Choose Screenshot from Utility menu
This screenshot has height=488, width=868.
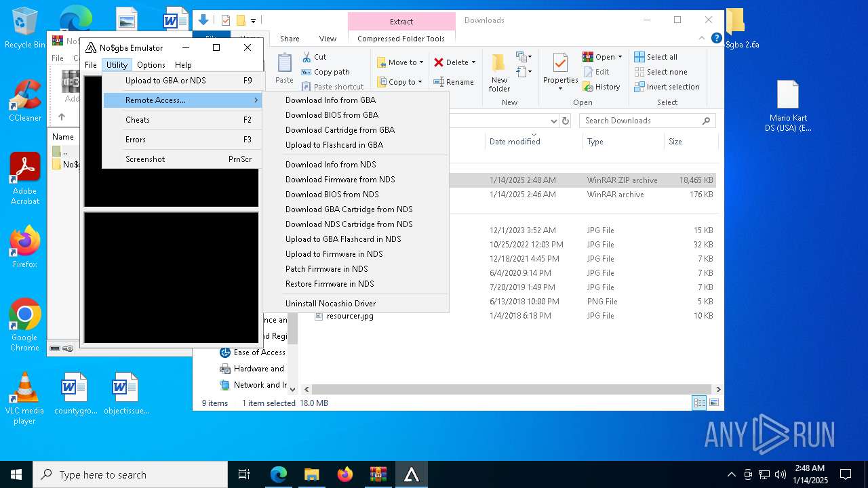[x=182, y=159]
